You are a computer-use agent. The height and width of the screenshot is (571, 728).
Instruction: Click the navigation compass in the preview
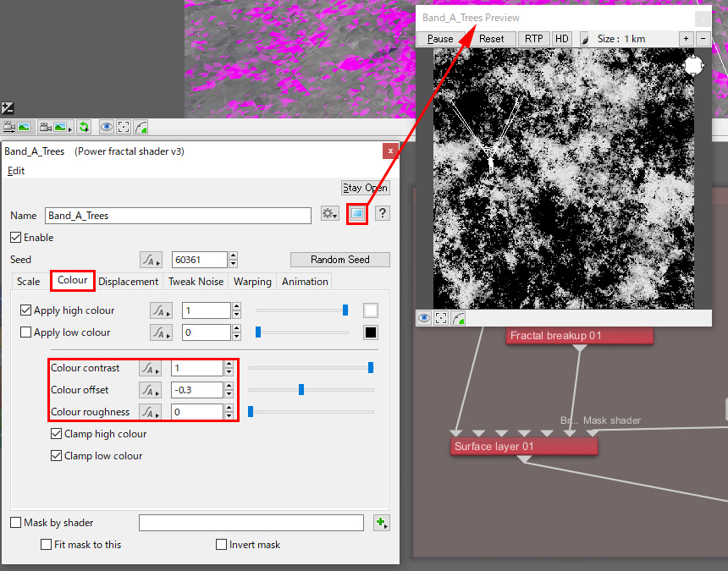click(693, 66)
